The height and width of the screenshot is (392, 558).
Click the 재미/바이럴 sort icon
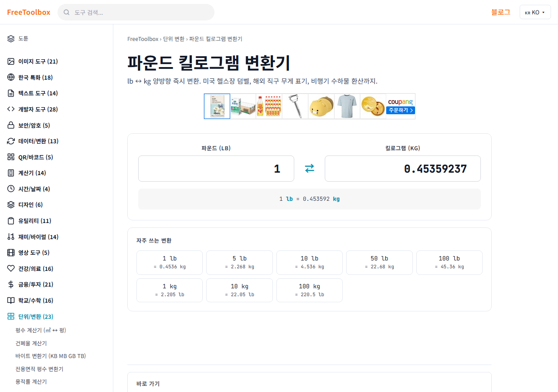(11, 237)
